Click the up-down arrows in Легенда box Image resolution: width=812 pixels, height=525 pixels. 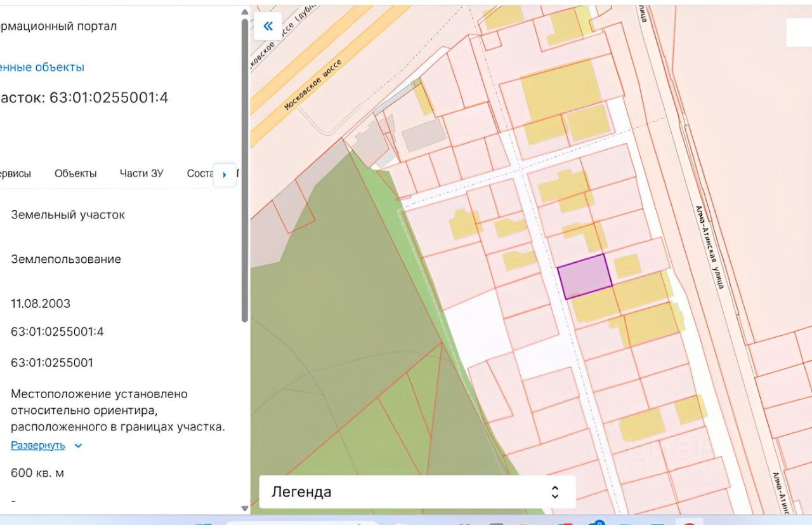coord(554,492)
